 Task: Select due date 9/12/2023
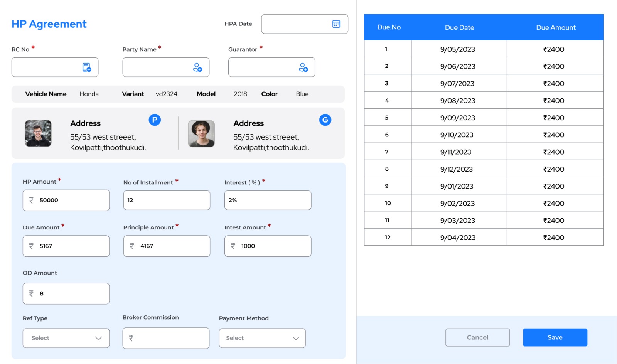457,169
